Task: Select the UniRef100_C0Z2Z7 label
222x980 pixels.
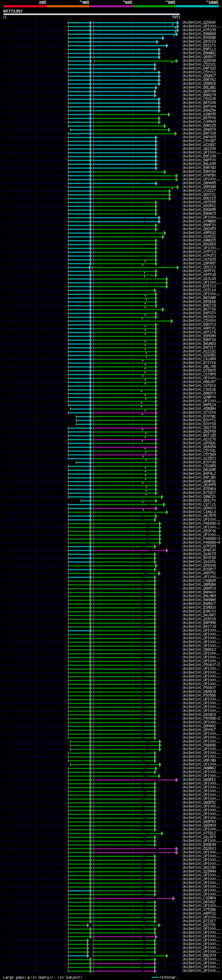Action: coord(199,191)
